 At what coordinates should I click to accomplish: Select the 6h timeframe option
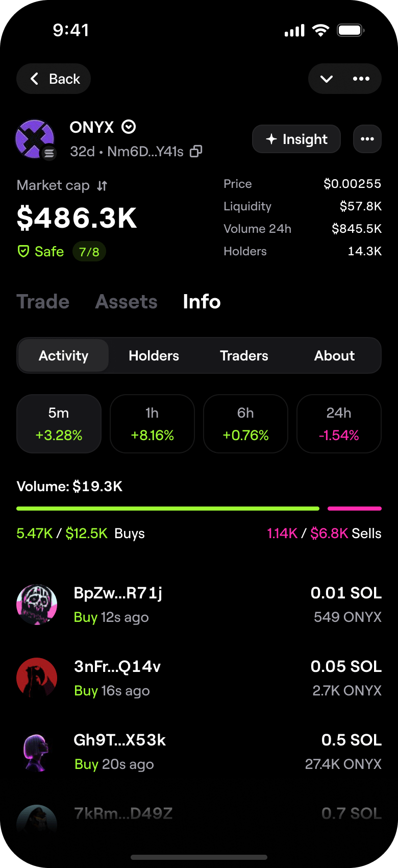[x=245, y=424]
